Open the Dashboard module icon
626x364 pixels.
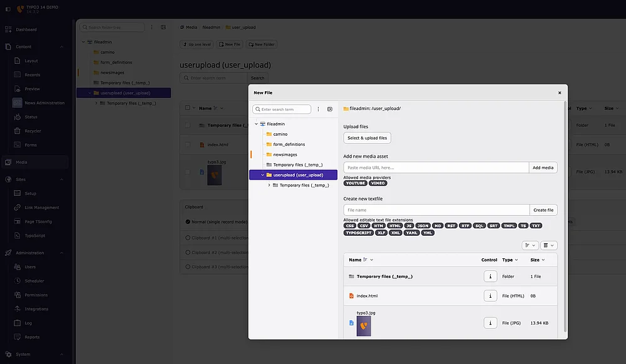click(8, 29)
